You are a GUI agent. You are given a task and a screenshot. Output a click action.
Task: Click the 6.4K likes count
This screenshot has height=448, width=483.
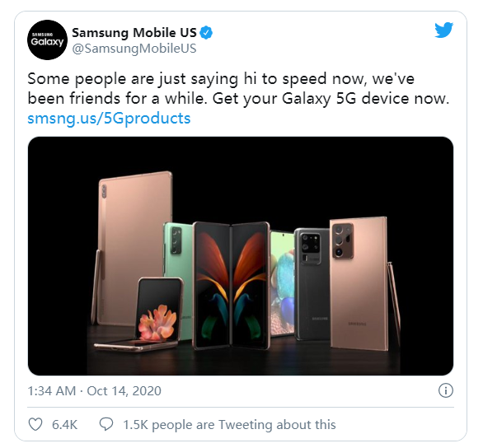click(64, 425)
